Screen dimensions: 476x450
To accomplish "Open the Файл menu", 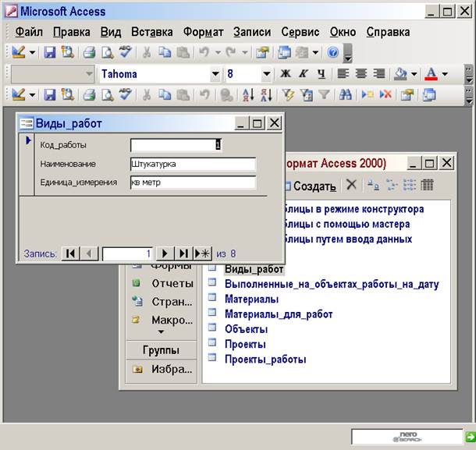I will point(29,32).
